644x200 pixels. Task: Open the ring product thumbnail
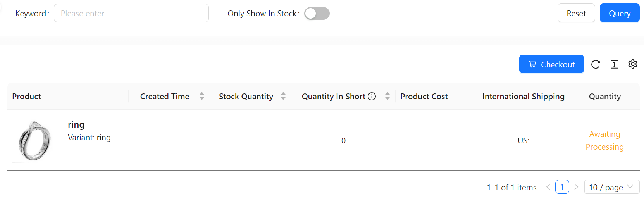[34, 141]
